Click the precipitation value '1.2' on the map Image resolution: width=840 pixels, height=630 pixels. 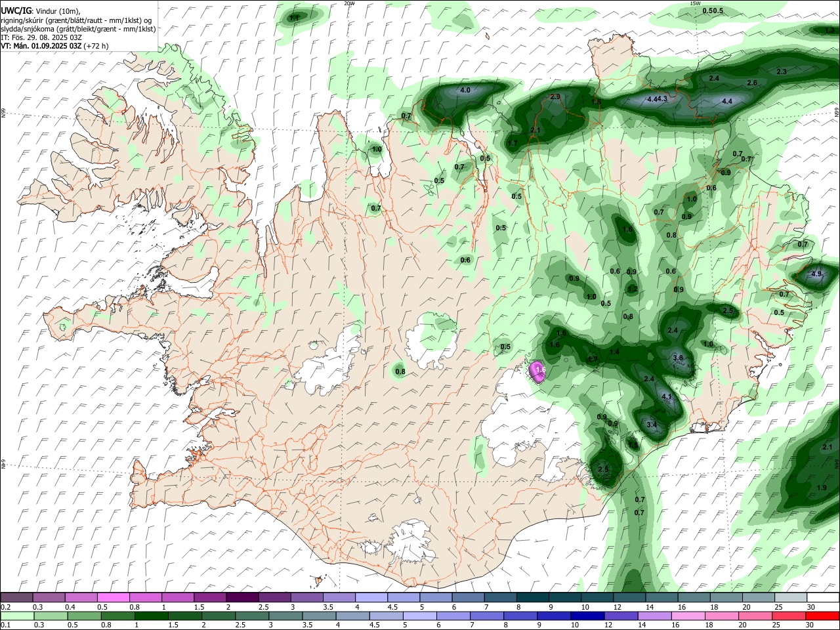(x=633, y=289)
